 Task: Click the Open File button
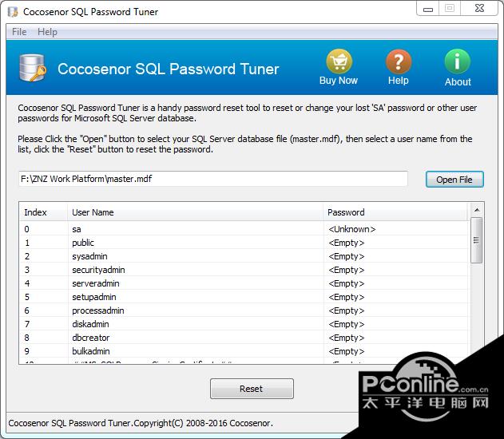454,180
